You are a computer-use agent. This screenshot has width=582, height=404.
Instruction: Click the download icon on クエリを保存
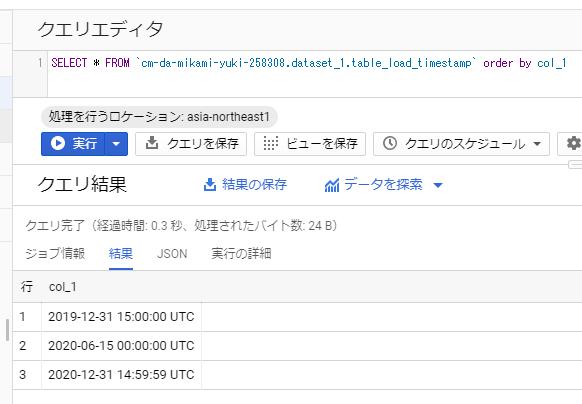tap(151, 143)
